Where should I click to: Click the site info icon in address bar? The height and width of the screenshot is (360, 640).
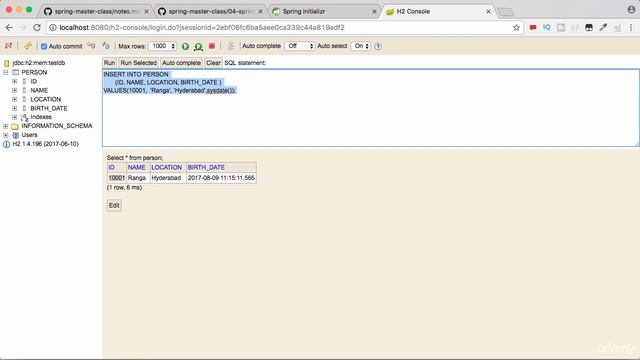(x=53, y=27)
